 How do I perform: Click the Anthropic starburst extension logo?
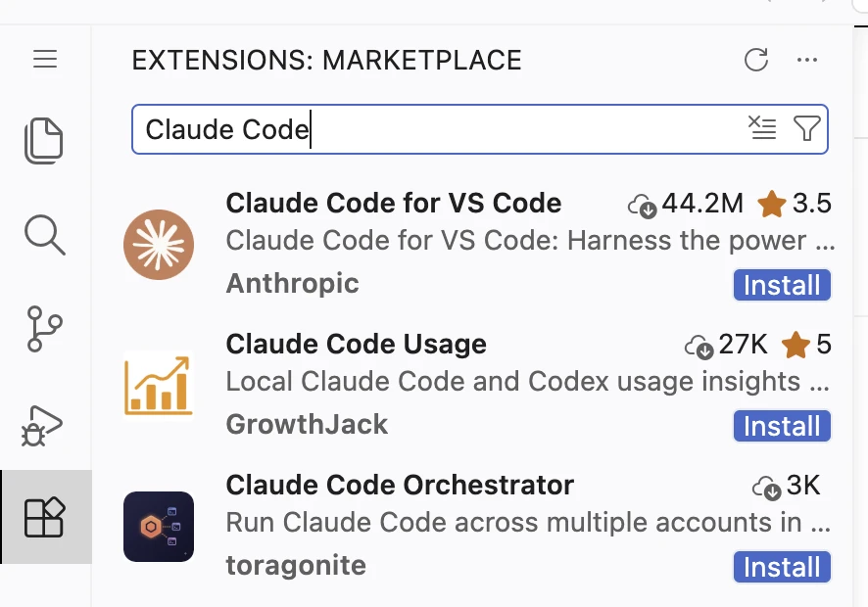(x=159, y=245)
